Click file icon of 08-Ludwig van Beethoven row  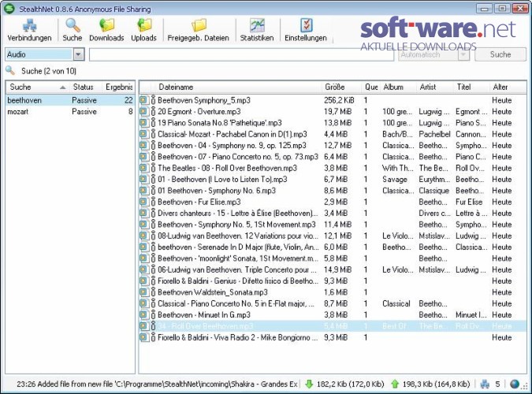point(144,236)
